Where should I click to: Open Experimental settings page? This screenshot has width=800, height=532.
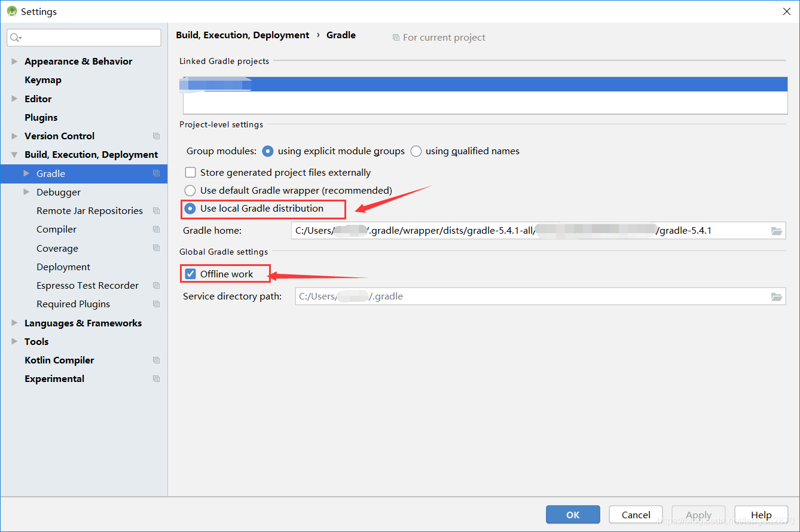(54, 379)
